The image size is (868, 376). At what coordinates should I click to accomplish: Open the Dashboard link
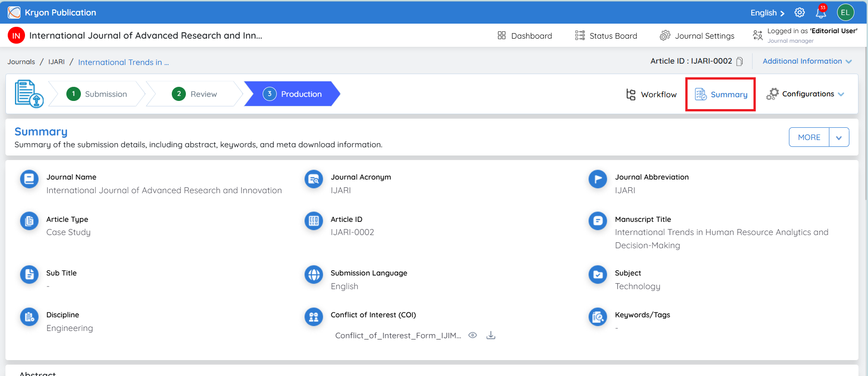click(525, 35)
